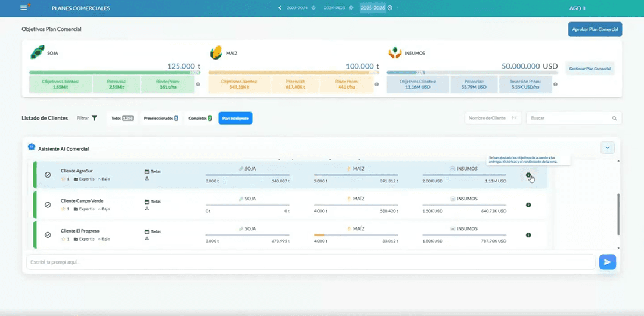
Task: Go back with the left chevron before 2023-2024
Action: pos(280,8)
